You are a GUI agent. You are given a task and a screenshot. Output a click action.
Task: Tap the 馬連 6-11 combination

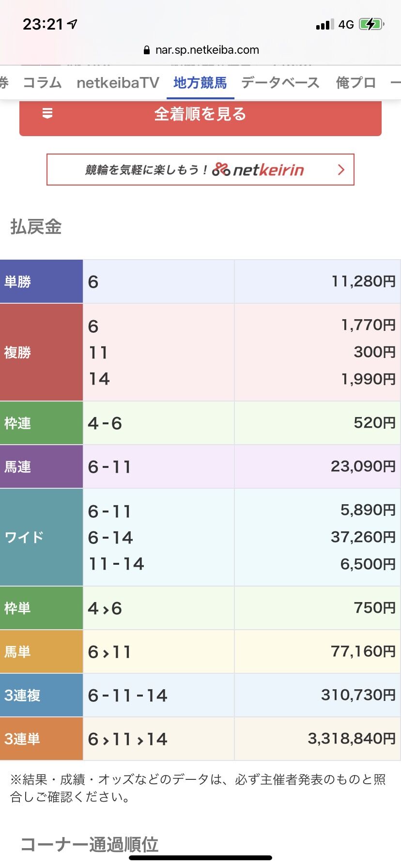pos(109,467)
